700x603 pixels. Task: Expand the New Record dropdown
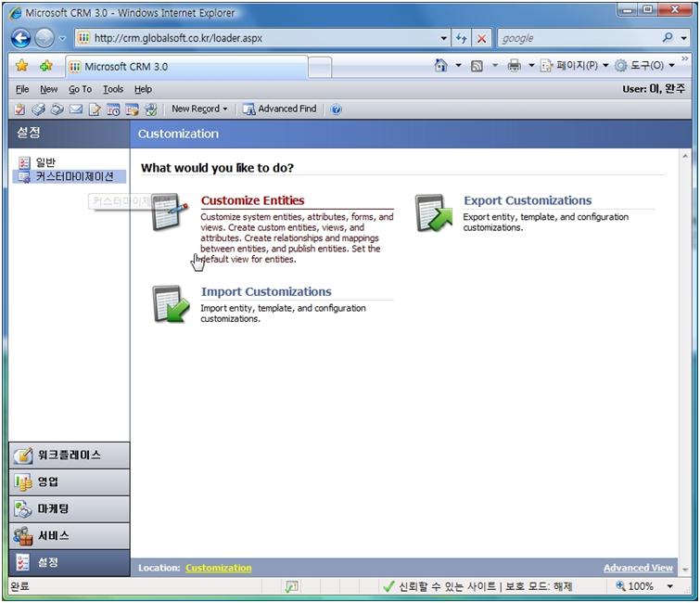click(x=199, y=109)
